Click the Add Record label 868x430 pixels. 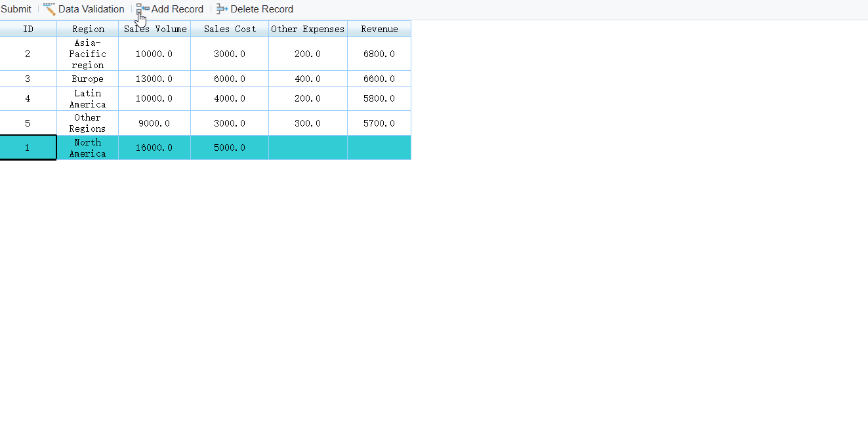(x=176, y=9)
